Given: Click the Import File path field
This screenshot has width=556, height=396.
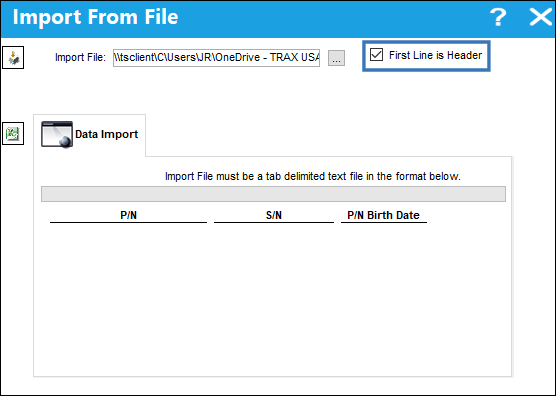Looking at the screenshot, I should coord(216,57).
